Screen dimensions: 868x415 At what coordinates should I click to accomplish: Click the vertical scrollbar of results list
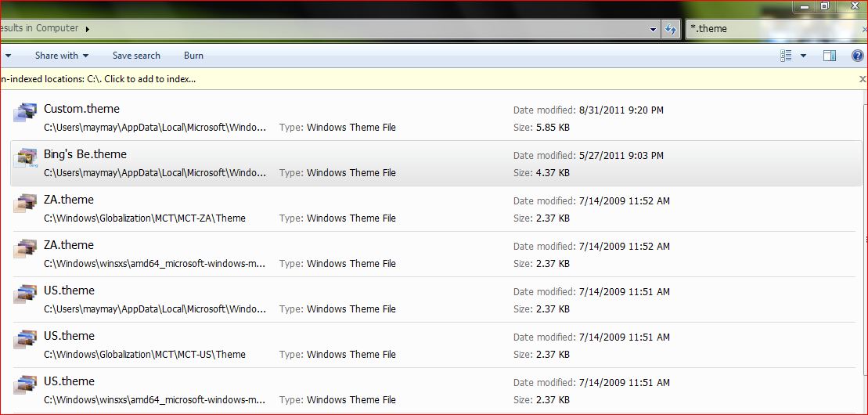coord(865,238)
